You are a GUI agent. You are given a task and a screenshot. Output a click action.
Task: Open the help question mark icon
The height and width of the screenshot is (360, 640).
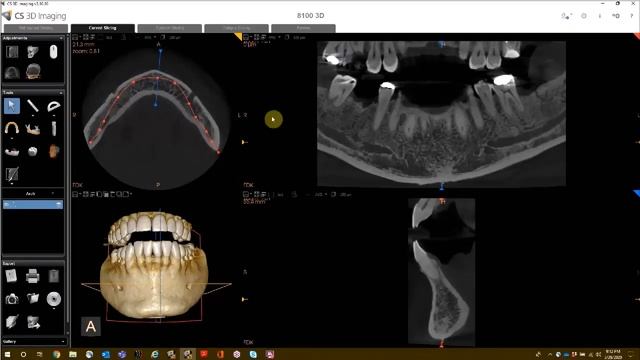[x=631, y=16]
